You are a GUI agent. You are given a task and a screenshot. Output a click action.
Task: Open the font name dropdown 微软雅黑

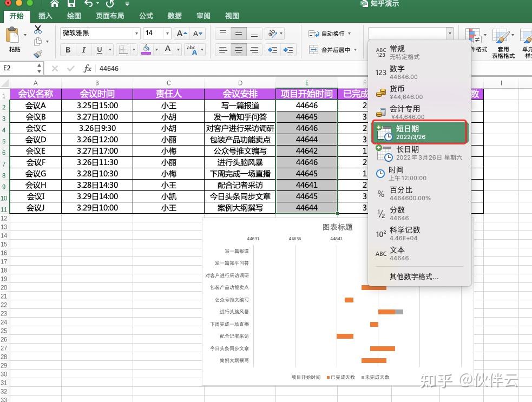pyautogui.click(x=136, y=33)
